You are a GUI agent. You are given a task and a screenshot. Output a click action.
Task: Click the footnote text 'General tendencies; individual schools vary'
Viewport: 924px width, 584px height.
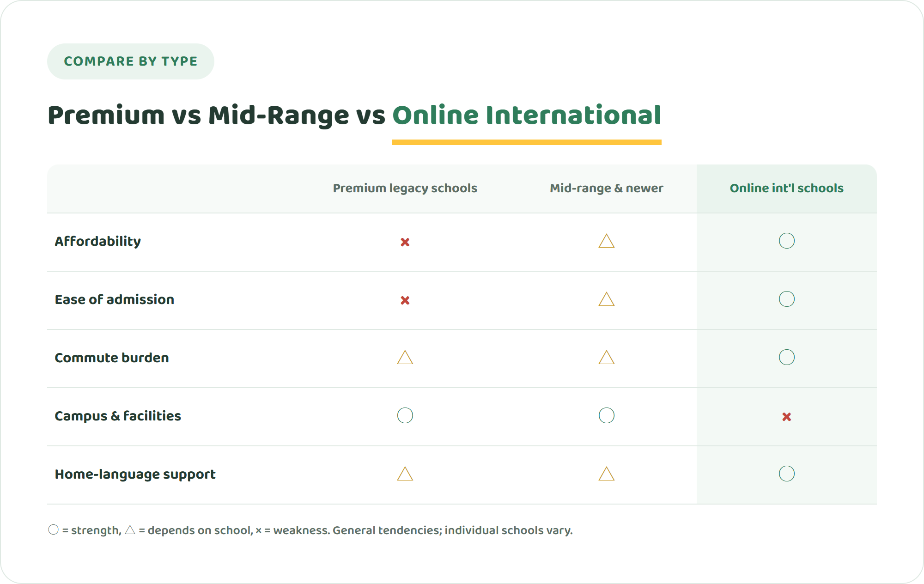pyautogui.click(x=452, y=530)
